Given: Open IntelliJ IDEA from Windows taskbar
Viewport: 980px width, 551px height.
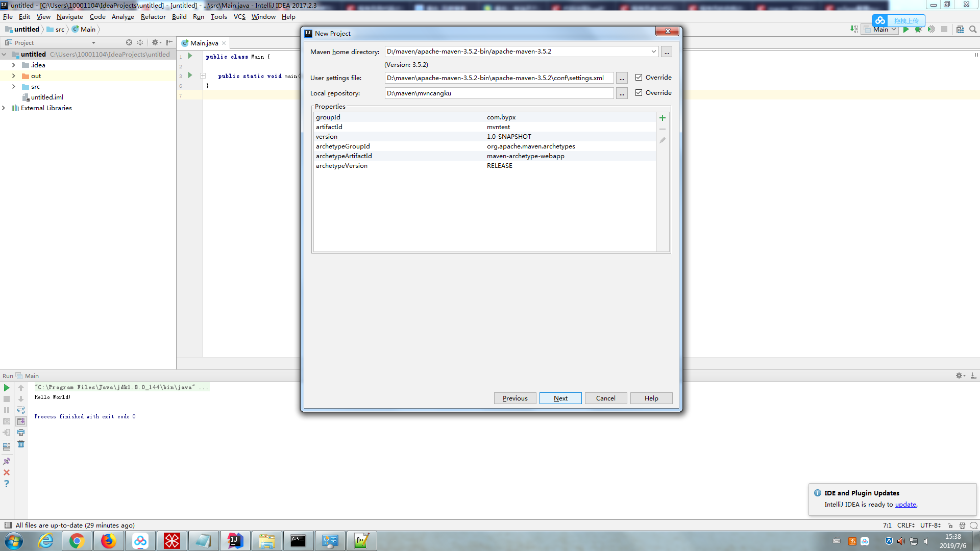Looking at the screenshot, I should (235, 541).
